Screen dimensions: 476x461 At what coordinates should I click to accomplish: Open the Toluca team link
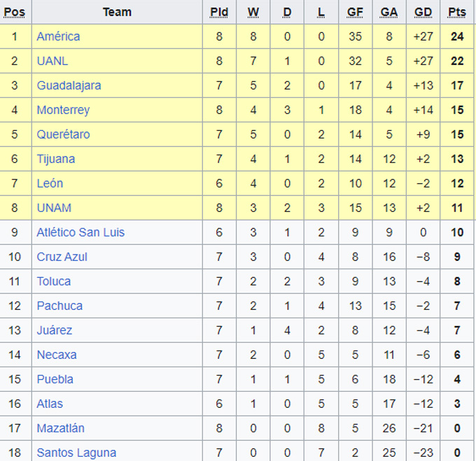coord(54,281)
